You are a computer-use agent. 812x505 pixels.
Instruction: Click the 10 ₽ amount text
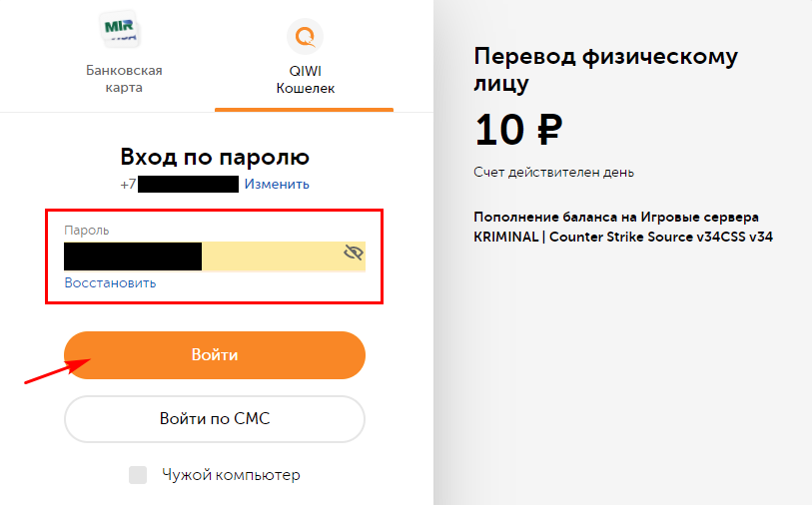point(518,130)
